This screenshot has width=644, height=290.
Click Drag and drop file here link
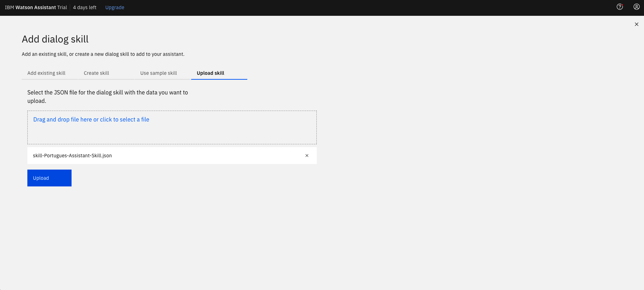[91, 119]
